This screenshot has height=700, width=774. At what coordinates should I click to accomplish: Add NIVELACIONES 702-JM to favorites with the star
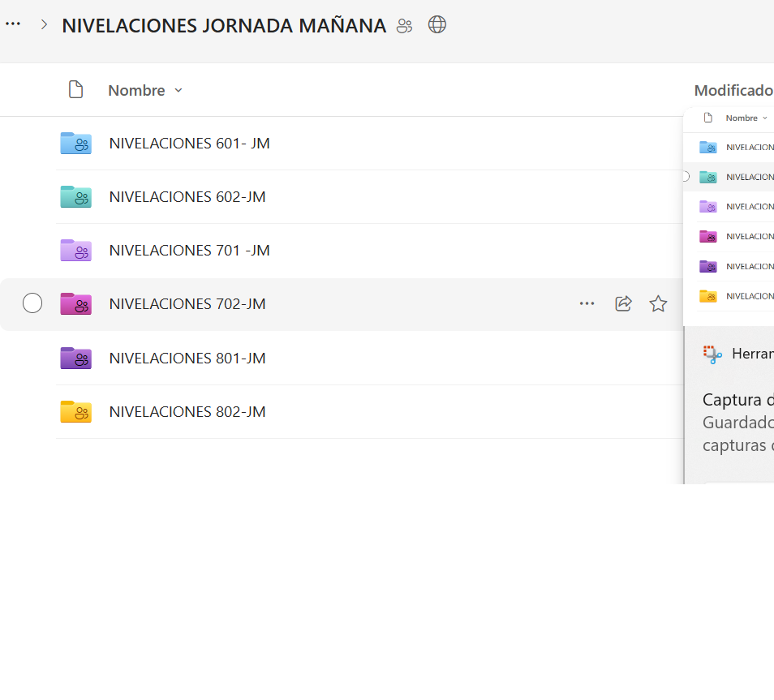[x=658, y=303]
